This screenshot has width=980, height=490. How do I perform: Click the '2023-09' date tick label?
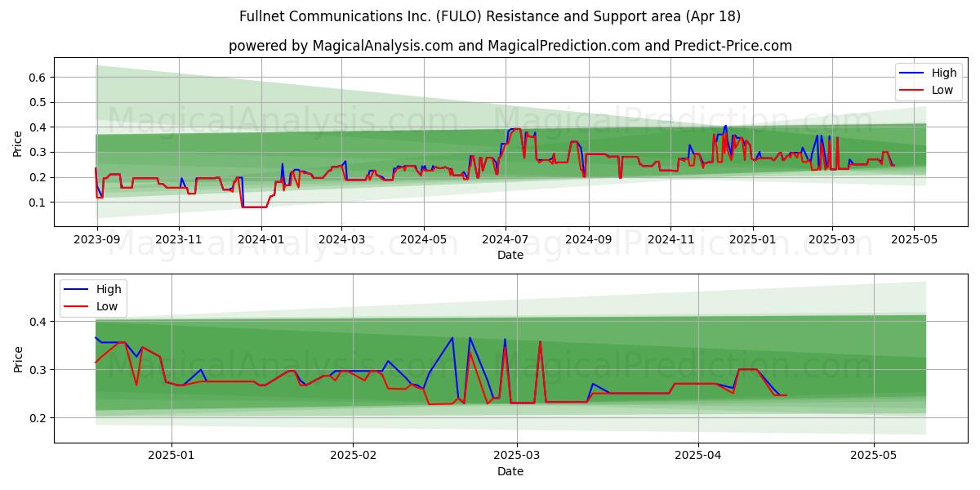pyautogui.click(x=96, y=239)
